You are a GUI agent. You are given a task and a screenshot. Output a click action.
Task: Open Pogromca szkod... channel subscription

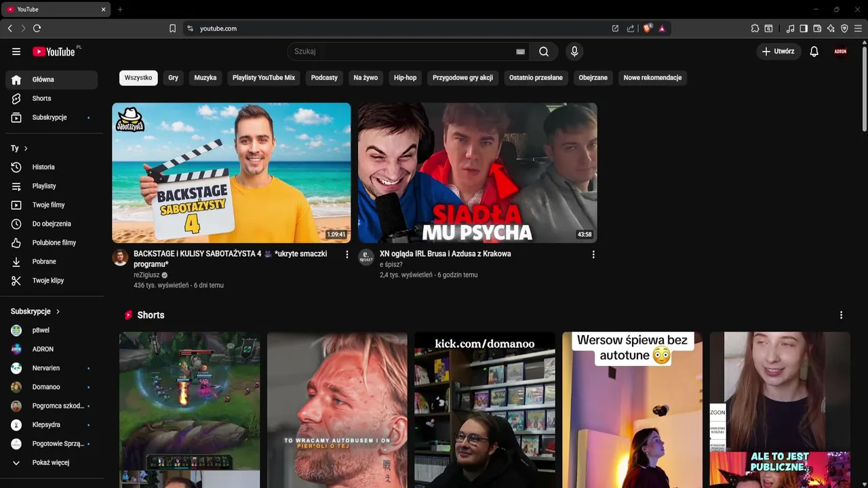[x=52, y=406]
